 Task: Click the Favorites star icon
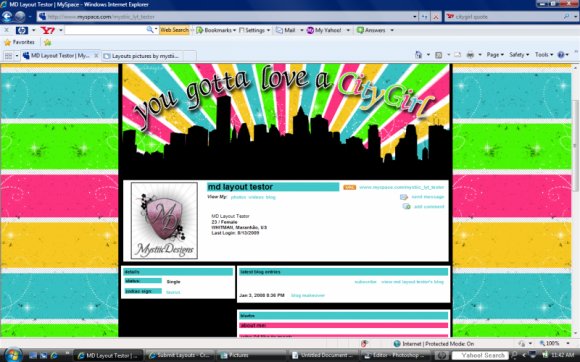pyautogui.click(x=7, y=43)
